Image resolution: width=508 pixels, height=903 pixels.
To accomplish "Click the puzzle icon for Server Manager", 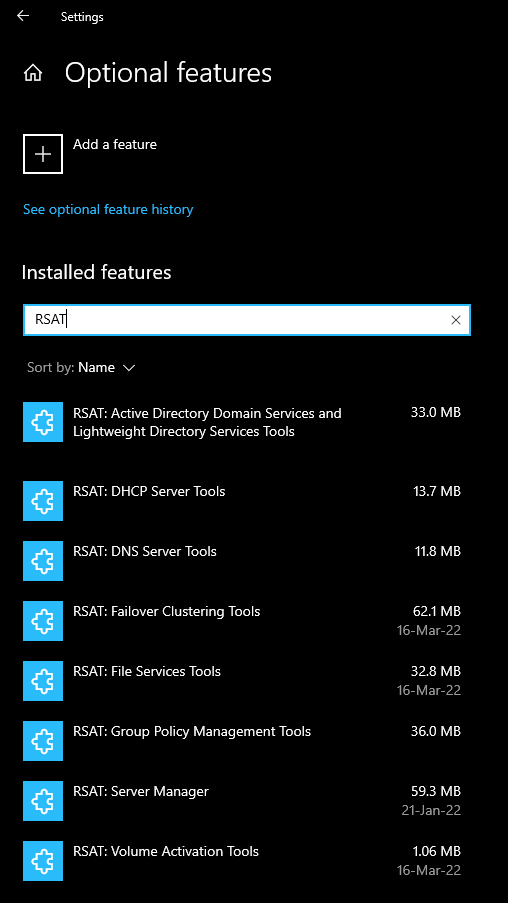I will tap(43, 801).
